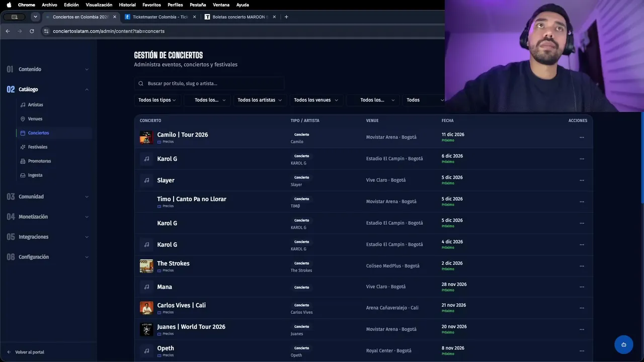Click the music note placeholder beside Slayer

(146, 180)
